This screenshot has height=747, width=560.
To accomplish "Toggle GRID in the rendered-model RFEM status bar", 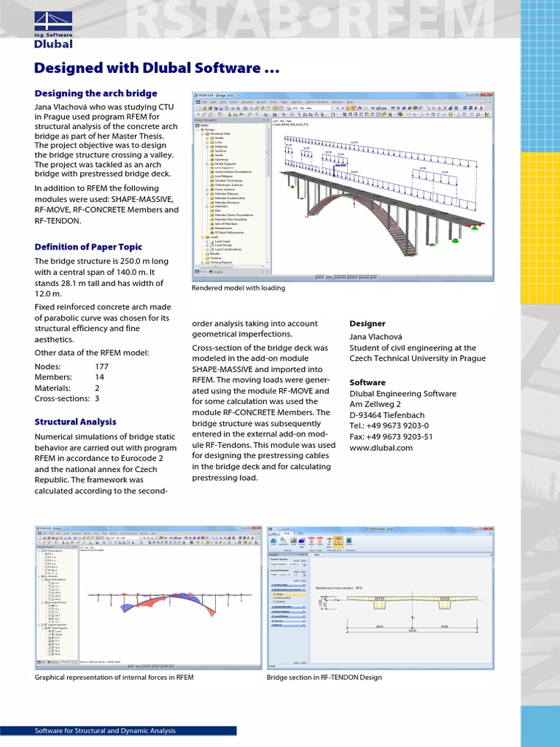I will tap(329, 277).
